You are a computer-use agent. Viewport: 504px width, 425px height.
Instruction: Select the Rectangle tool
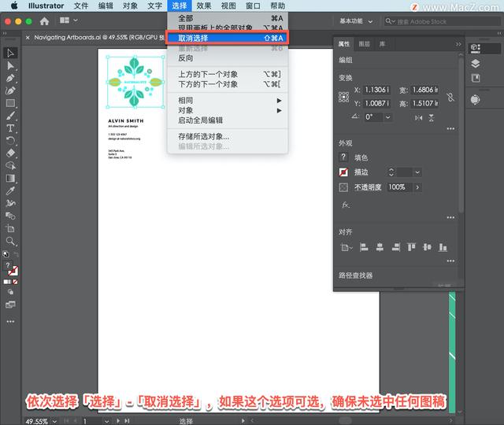(10, 103)
